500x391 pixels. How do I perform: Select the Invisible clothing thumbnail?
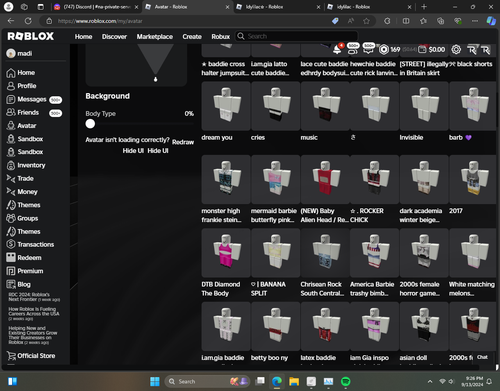point(424,106)
